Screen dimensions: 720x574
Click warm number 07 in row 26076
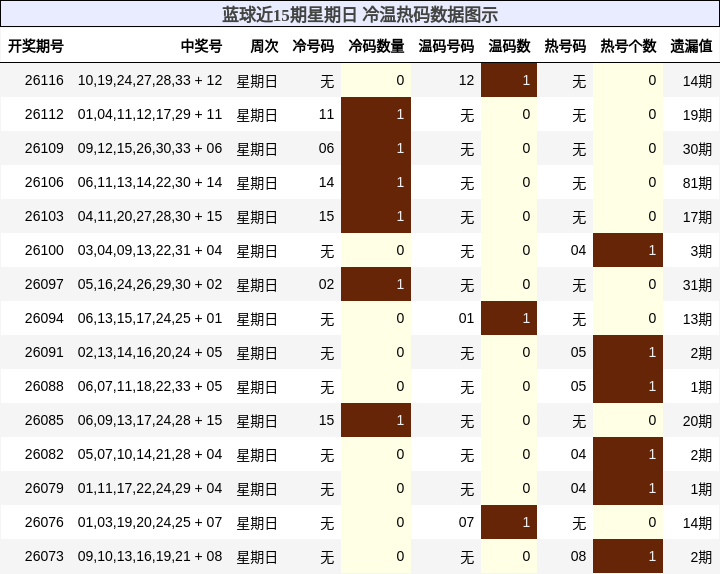466,522
